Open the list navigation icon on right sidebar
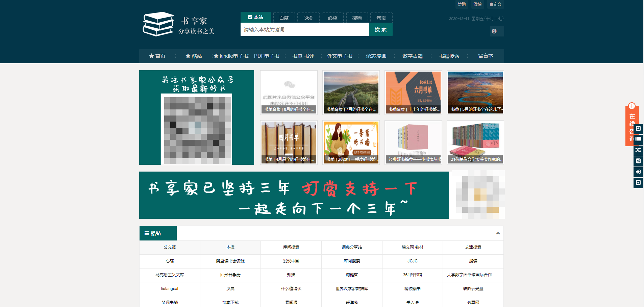This screenshot has height=307, width=644. (x=638, y=139)
